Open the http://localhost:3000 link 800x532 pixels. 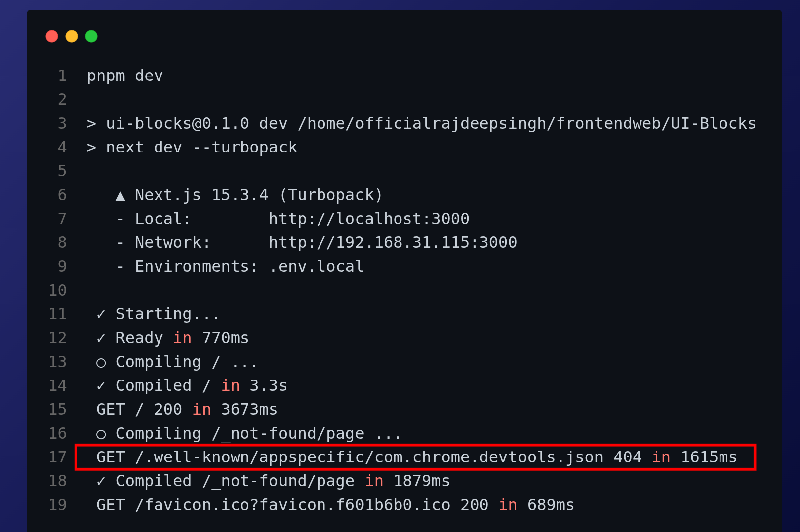pyautogui.click(x=369, y=219)
